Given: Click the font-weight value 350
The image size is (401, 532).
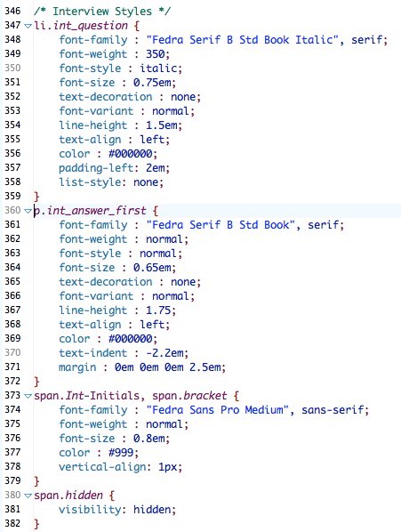Looking at the screenshot, I should pyautogui.click(x=156, y=54).
